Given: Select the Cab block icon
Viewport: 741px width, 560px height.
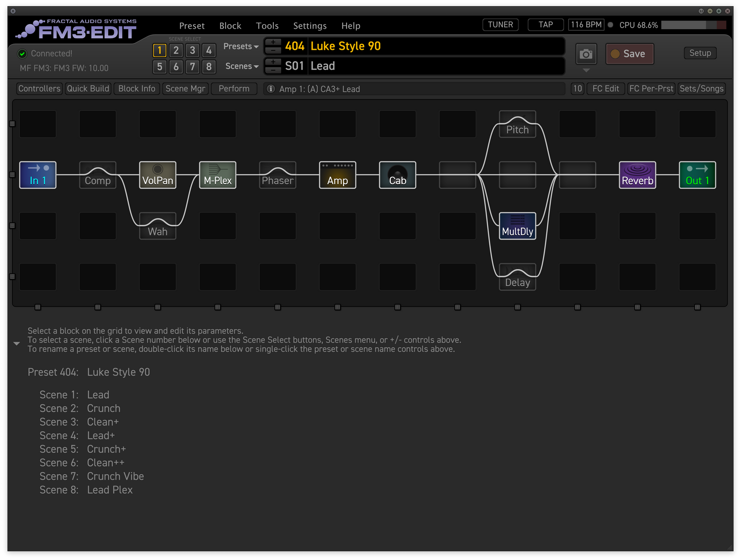Looking at the screenshot, I should point(397,175).
